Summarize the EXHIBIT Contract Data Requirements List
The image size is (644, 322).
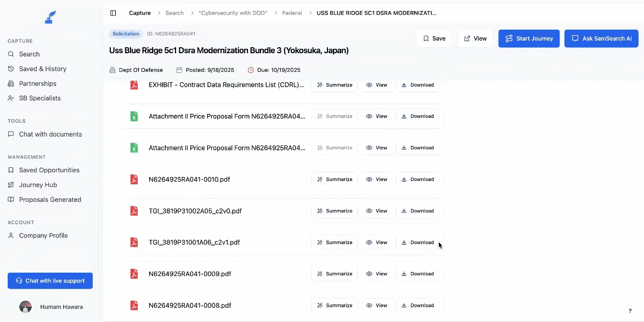coord(335,84)
